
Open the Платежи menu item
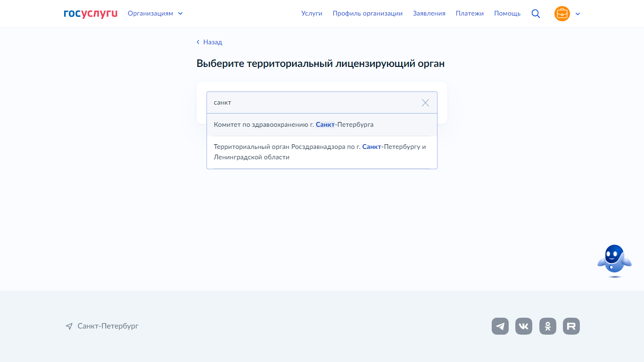(470, 13)
